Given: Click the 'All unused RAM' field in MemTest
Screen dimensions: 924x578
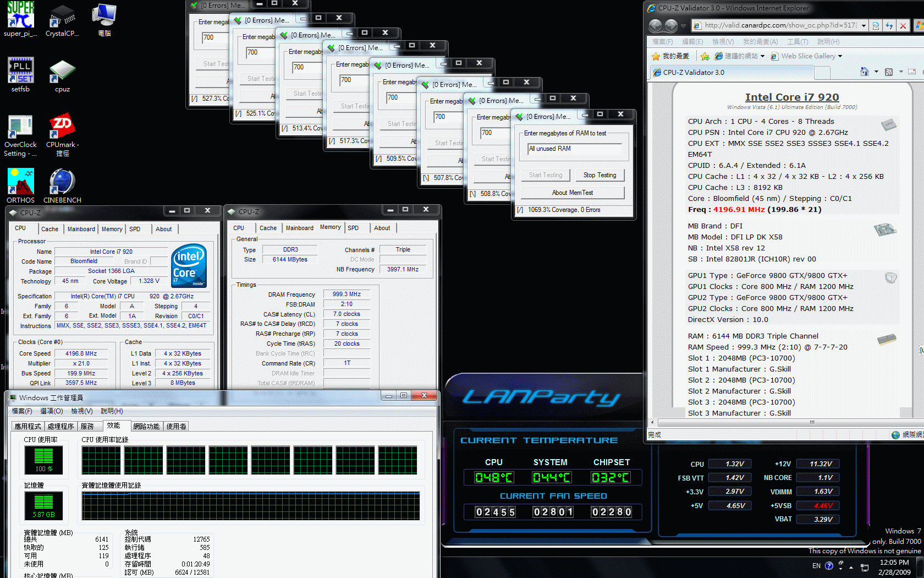Looking at the screenshot, I should pos(575,149).
